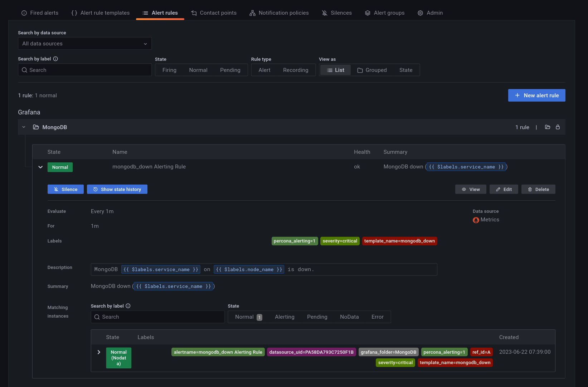This screenshot has height=387, width=588.
Task: Click the New alert rule button
Action: [x=536, y=95]
